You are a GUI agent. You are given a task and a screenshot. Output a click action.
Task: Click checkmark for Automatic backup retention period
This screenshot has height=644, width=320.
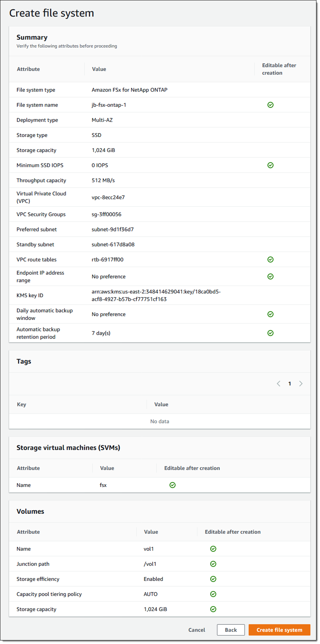click(270, 333)
